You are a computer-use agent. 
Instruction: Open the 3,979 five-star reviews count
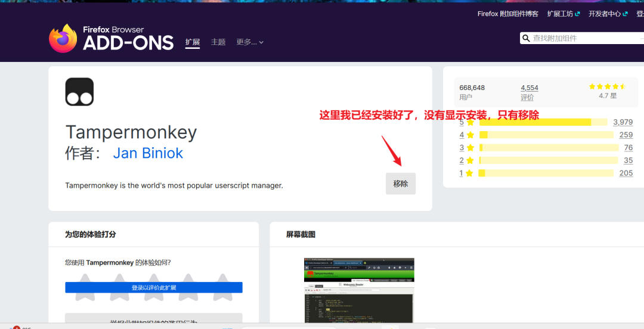pos(623,122)
